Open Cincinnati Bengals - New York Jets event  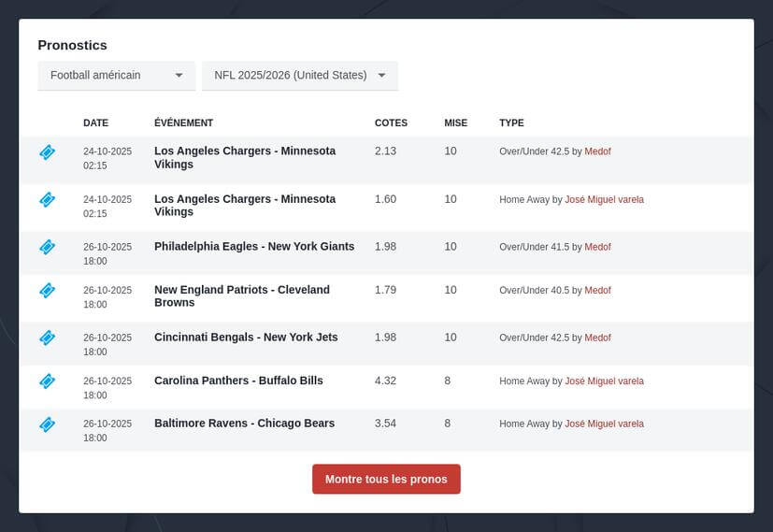[x=246, y=337]
